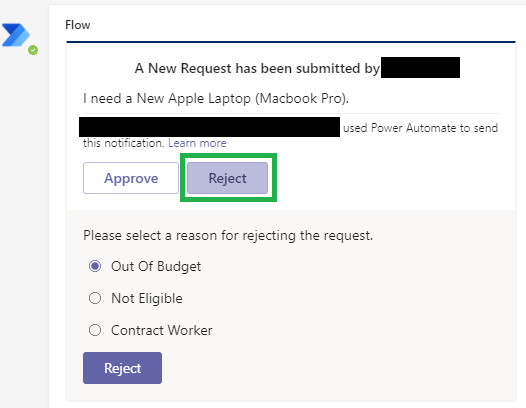
Task: Open the Learn more link
Action: (197, 143)
